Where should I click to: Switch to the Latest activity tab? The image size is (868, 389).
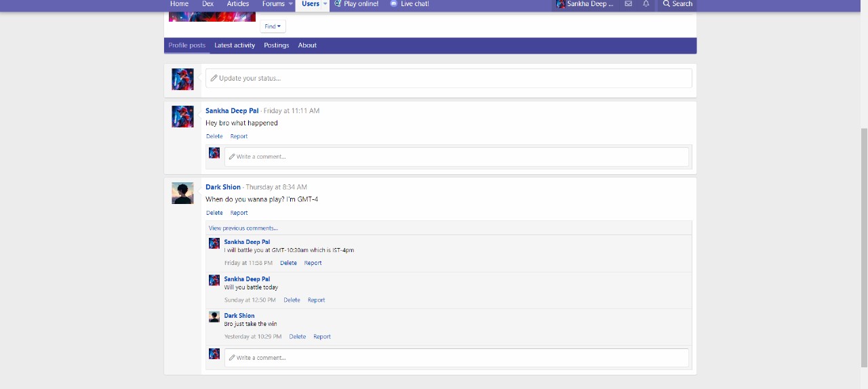point(235,45)
